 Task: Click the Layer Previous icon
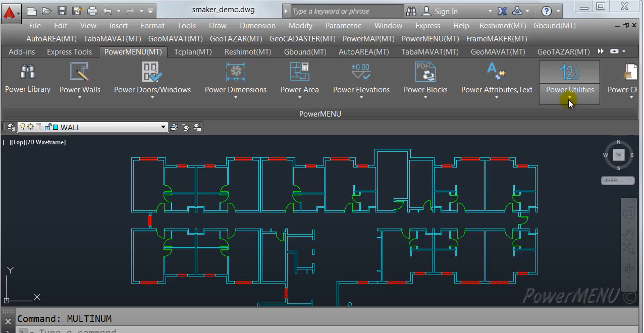186,127
